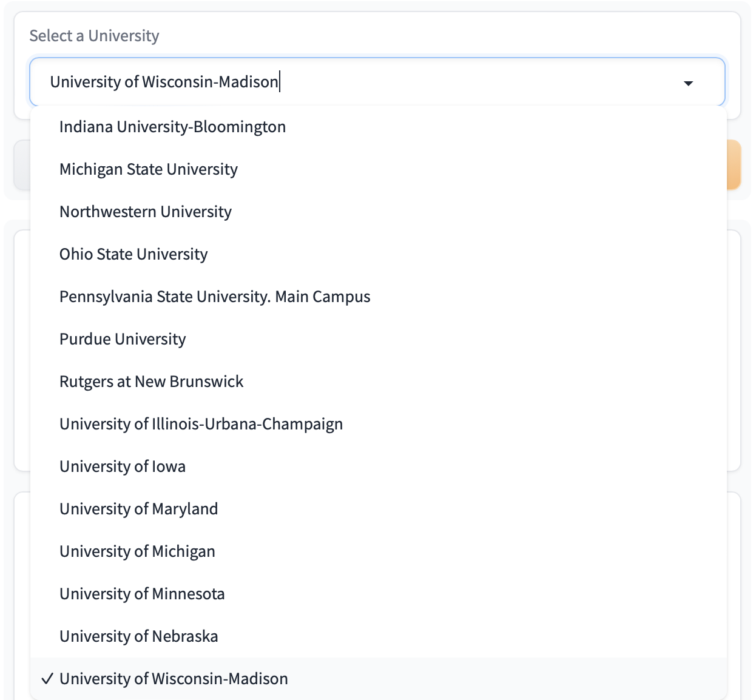
Task: Select Purdue University entry
Action: pos(122,339)
